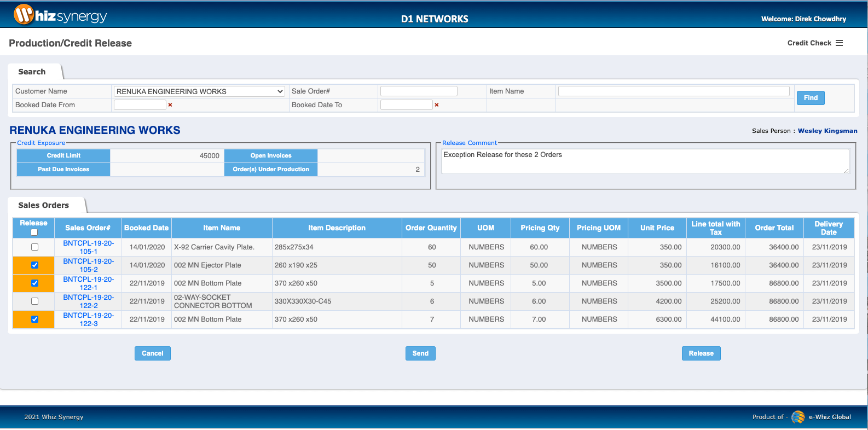
Task: Focus the Item Name search field
Action: pos(674,91)
